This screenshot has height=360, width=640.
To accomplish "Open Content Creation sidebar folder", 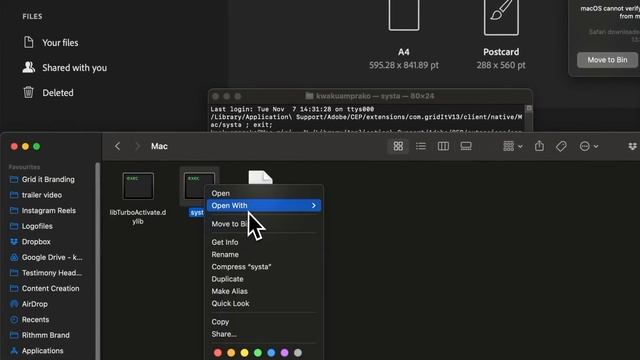I will click(50, 289).
